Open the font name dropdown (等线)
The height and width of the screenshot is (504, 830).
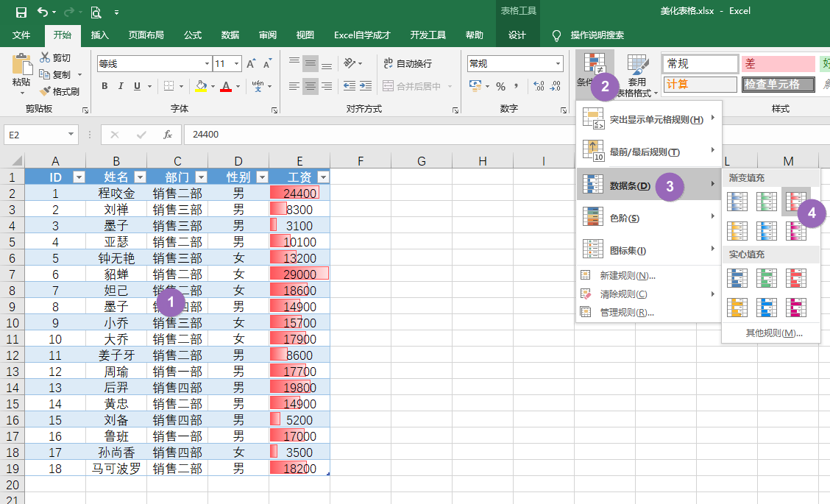pyautogui.click(x=207, y=63)
